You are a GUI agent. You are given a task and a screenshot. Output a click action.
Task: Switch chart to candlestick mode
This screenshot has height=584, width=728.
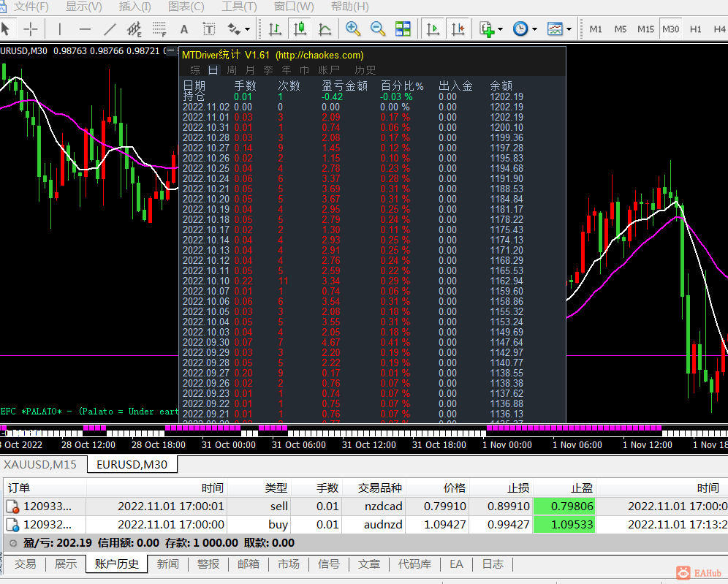pos(300,29)
